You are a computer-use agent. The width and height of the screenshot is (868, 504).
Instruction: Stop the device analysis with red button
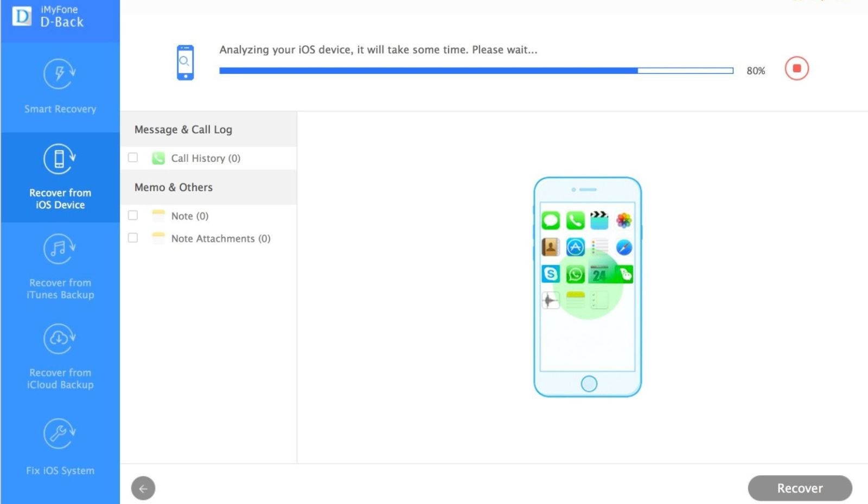click(796, 68)
